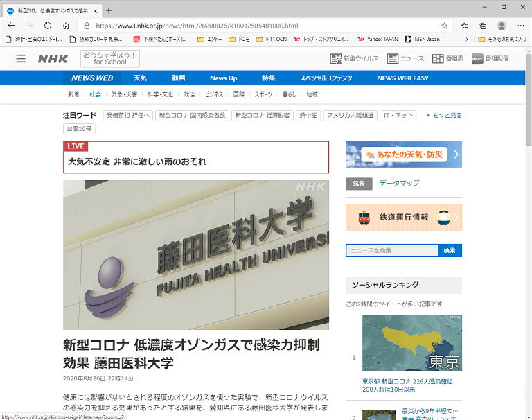Select NEWS WEB tab
Image resolution: width=532 pixels, height=420 pixels.
click(92, 78)
